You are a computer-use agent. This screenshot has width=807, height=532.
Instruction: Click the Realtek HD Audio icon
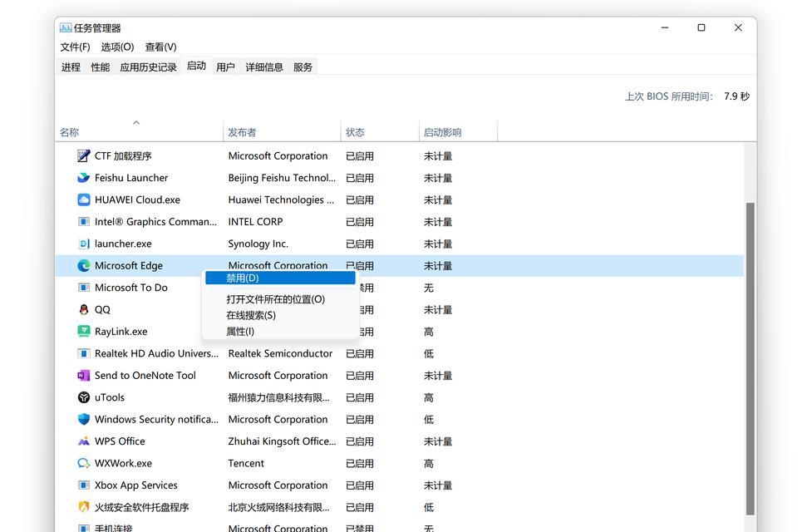coord(83,353)
